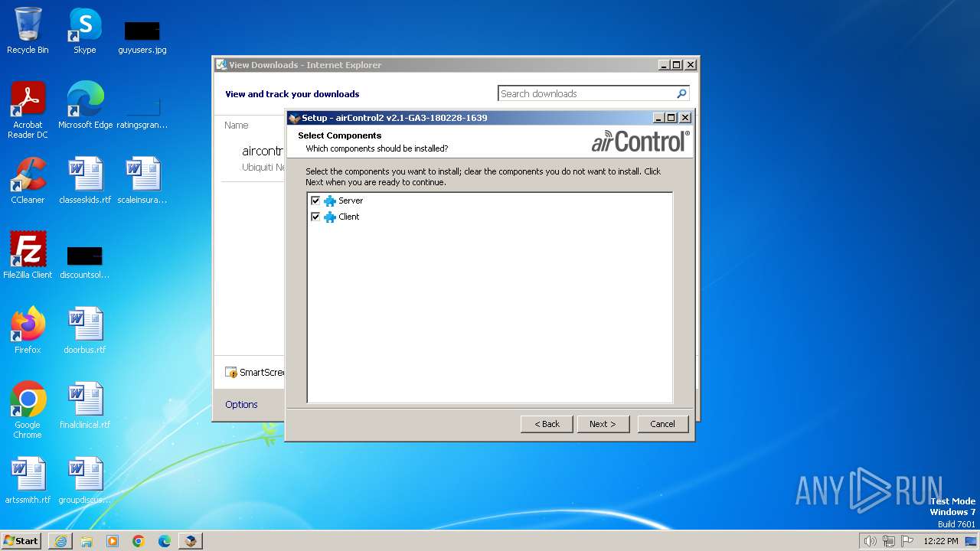Select groupdiscus... document icon
980x551 pixels.
pyautogui.click(x=85, y=480)
